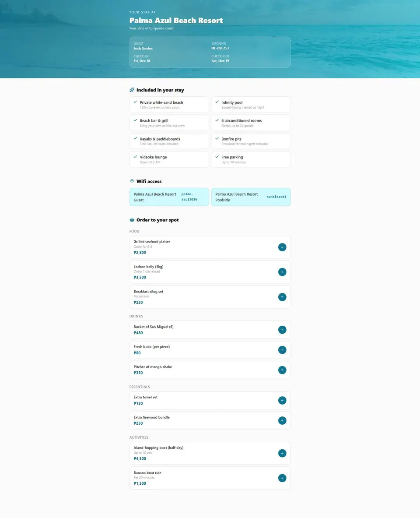420x518 pixels.
Task: Click check-out date Sat, Dec 19
Action: (220, 61)
